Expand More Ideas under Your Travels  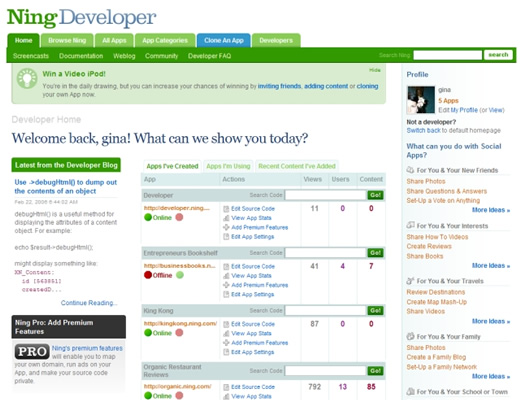pos(491,321)
